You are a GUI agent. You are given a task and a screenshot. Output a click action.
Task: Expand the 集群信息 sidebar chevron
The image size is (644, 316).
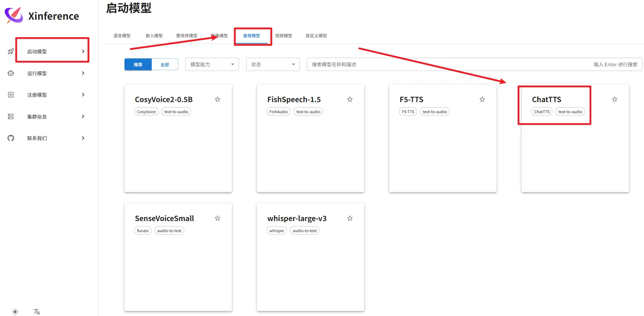point(83,116)
